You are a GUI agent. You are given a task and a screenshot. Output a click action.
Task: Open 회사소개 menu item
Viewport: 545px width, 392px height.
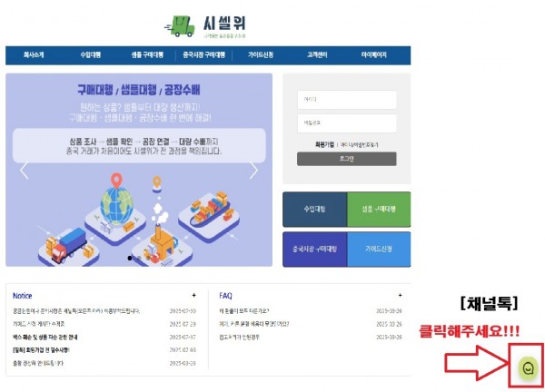pyautogui.click(x=34, y=54)
